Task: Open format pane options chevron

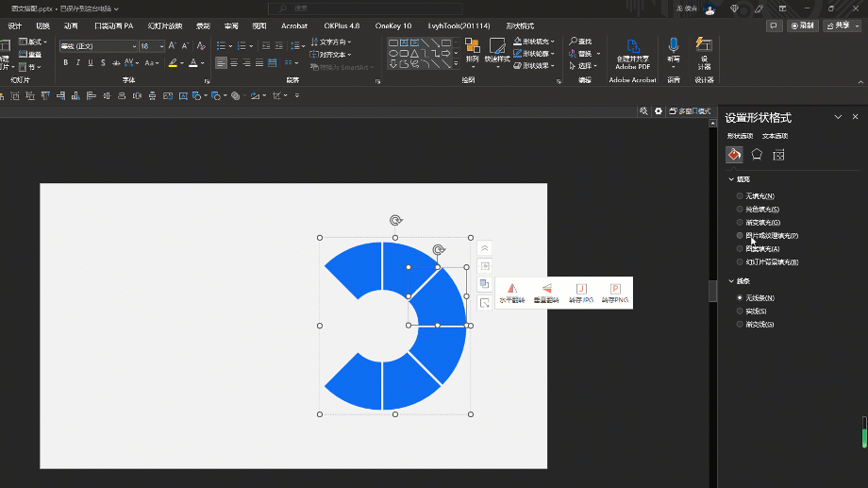Action: pos(838,117)
